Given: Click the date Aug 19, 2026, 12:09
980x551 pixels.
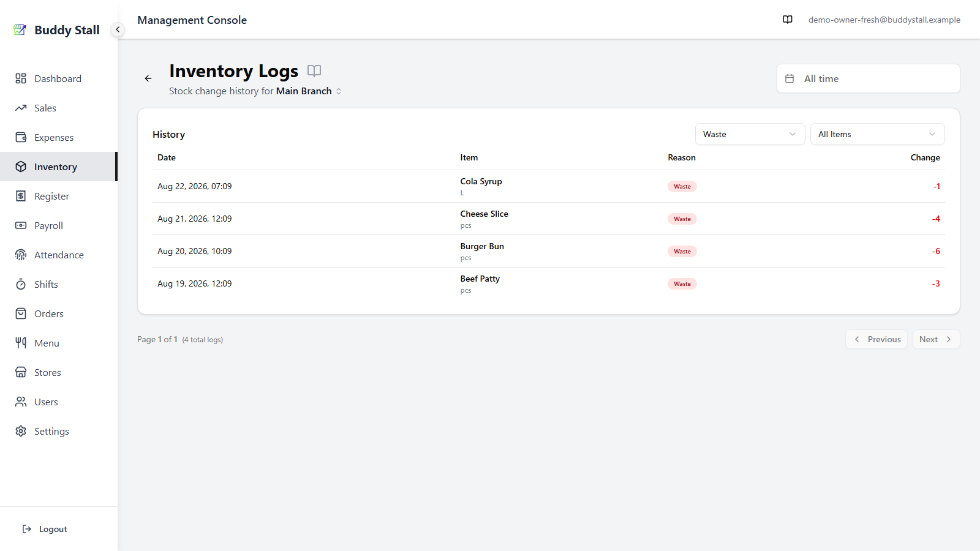Looking at the screenshot, I should [x=195, y=283].
